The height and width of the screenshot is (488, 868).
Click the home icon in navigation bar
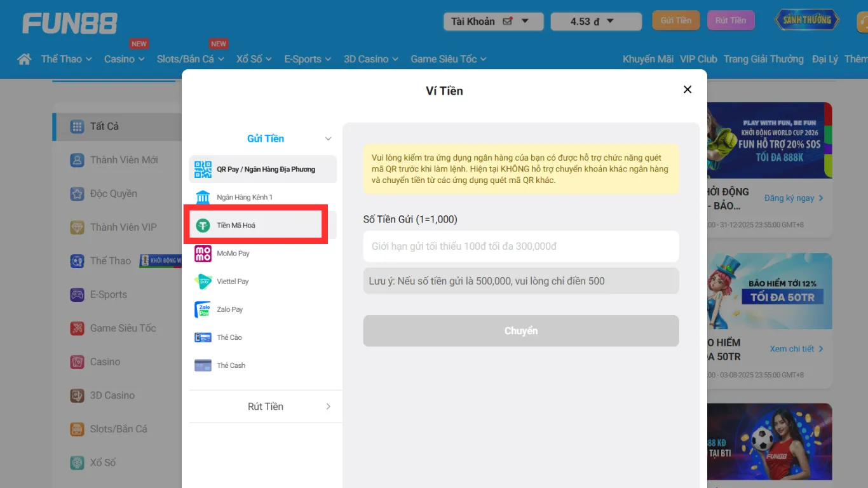(x=24, y=58)
